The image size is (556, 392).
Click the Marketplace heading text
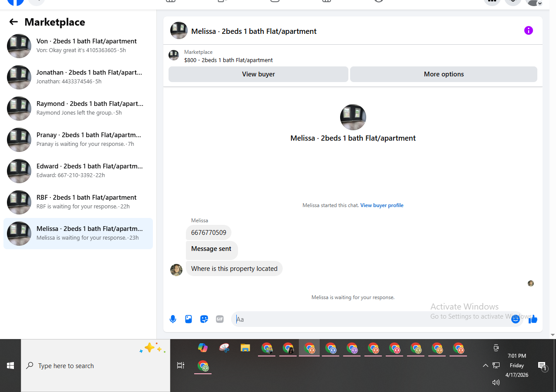[x=55, y=22]
